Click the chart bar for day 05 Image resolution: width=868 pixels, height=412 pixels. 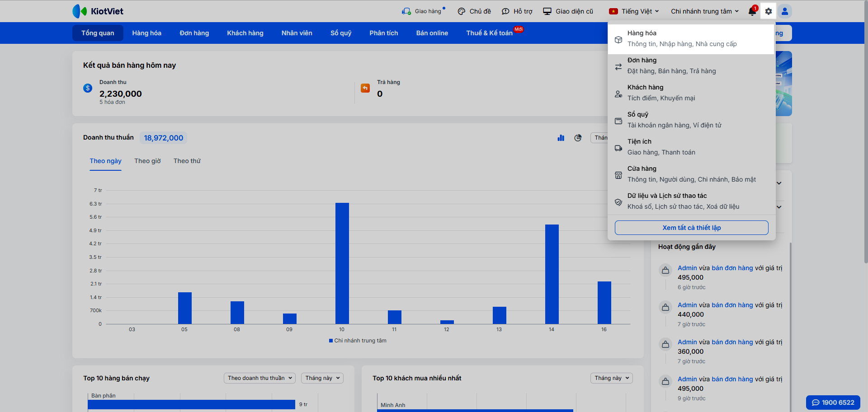click(x=185, y=308)
